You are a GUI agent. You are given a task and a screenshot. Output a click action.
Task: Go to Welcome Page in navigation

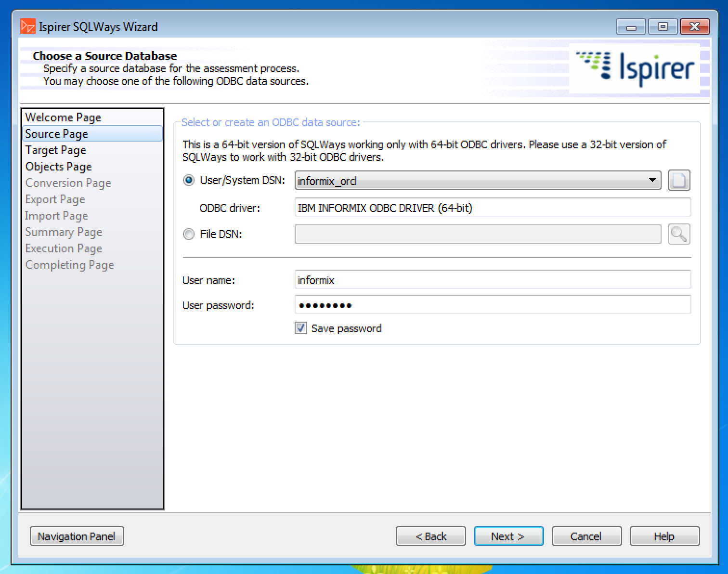click(x=92, y=117)
